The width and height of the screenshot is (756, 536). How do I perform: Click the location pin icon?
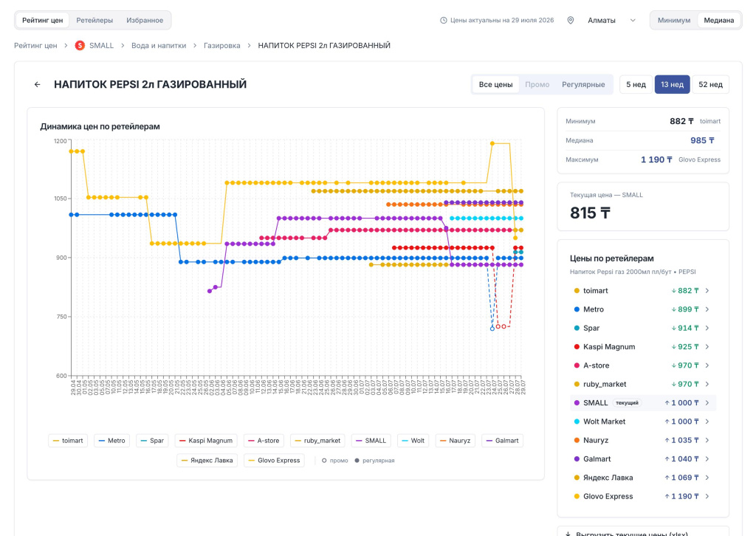(x=571, y=20)
